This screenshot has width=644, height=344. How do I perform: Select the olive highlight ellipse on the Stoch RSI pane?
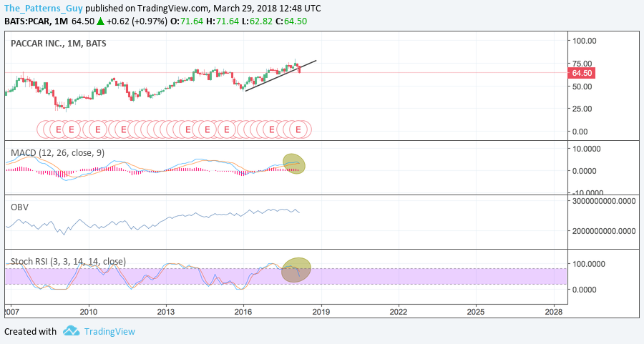(x=296, y=270)
